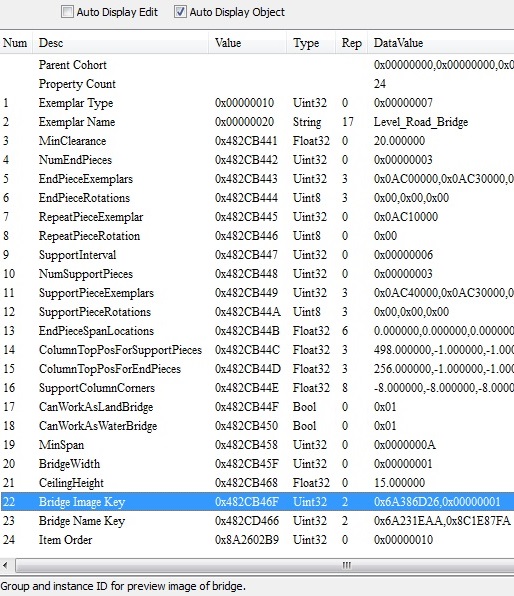Viewport: 514px width, 596px height.
Task: Click the left scroll arrow of horizontal scrollbar
Action: [x=5, y=565]
